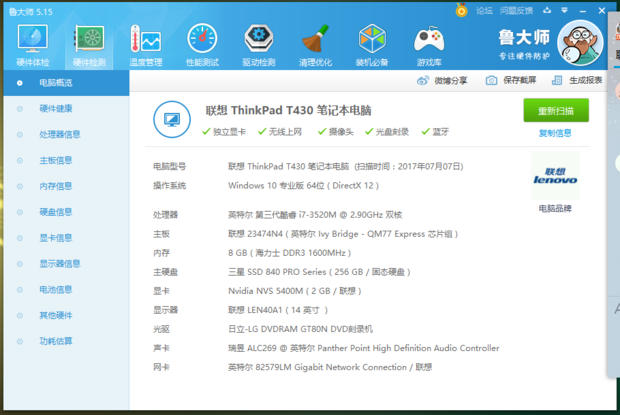Select 内存信息 in the sidebar
Viewport: 620px width, 415px height.
(66, 186)
